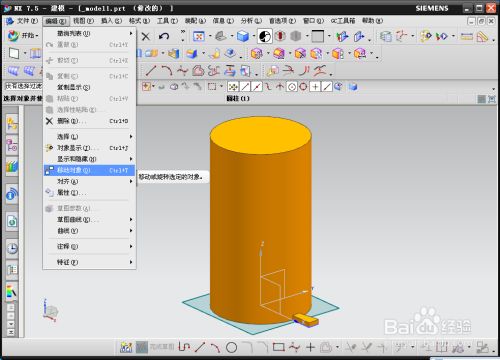This screenshot has height=360, width=500.
Task: Toggle the snap to quadrant point icon
Action: (303, 87)
